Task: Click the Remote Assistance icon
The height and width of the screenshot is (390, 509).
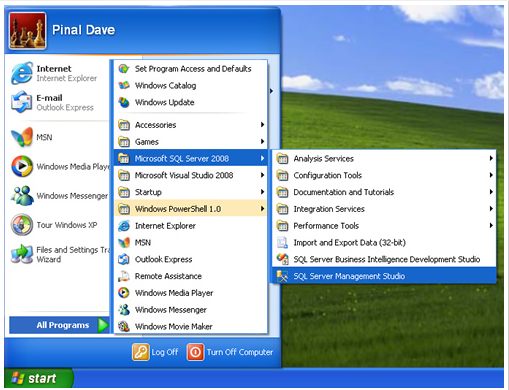Action: coord(124,276)
